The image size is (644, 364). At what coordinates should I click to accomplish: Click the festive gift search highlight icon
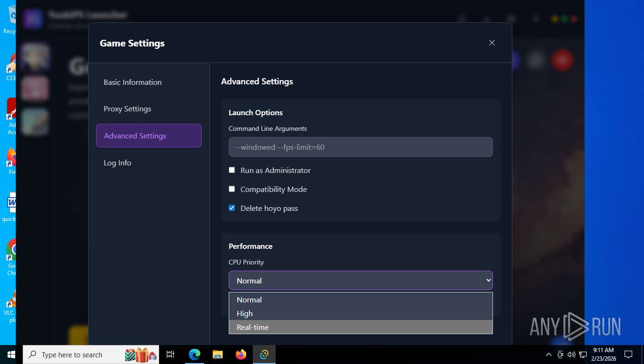(x=141, y=355)
